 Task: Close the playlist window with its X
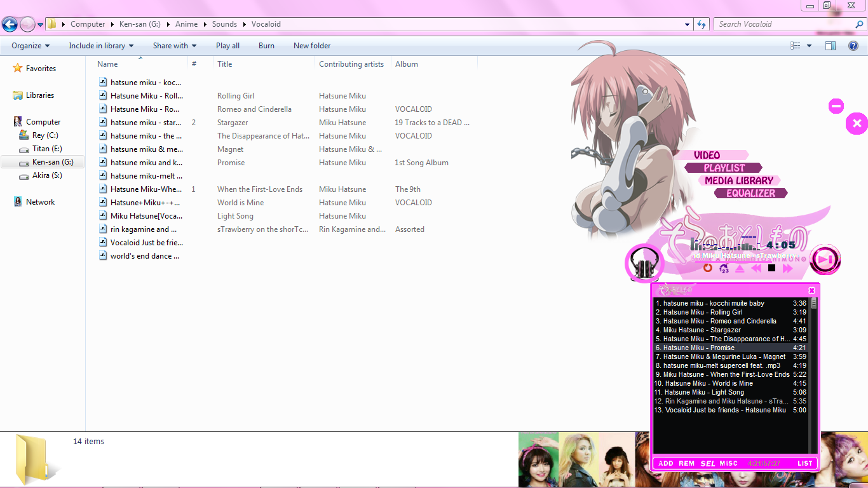coord(811,290)
